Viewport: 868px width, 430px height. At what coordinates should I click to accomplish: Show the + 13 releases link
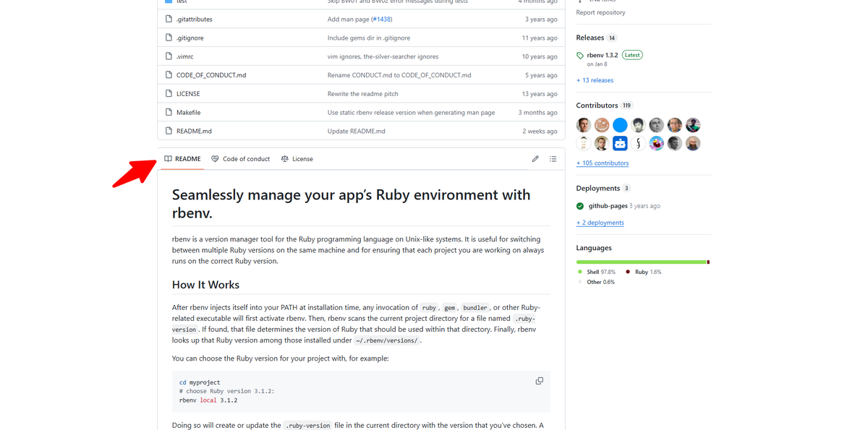tap(595, 80)
